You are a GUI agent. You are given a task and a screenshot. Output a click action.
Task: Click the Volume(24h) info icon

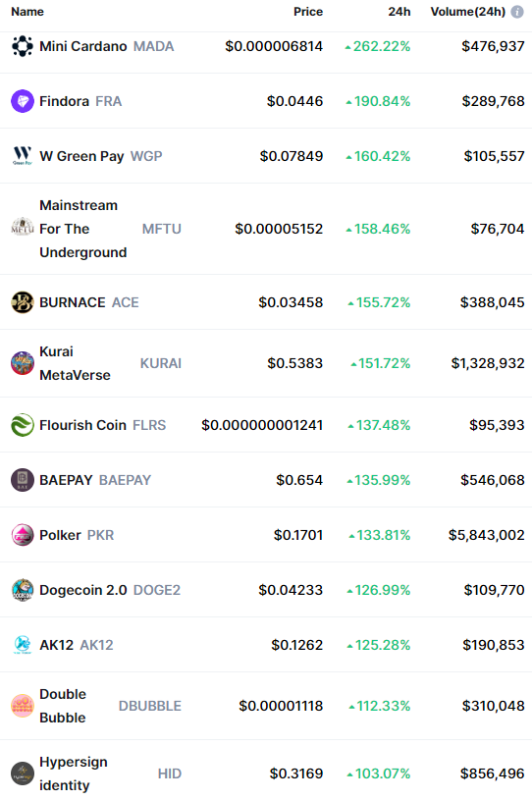(517, 12)
